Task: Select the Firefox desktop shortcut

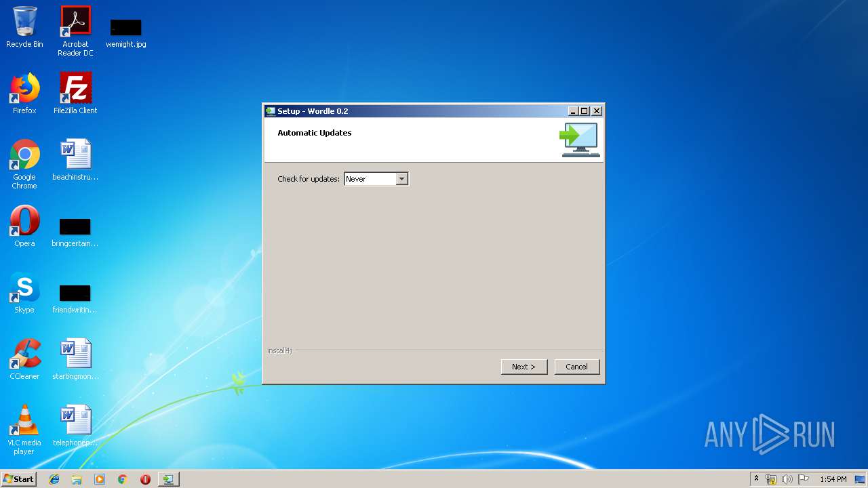Action: (x=24, y=94)
